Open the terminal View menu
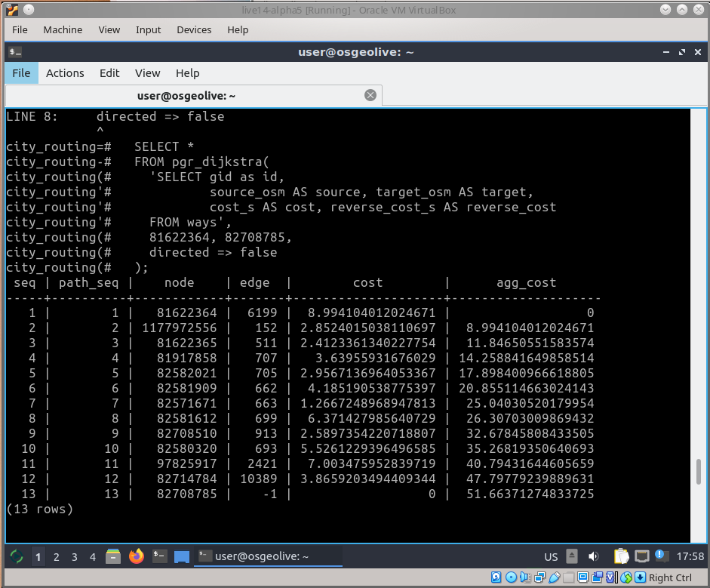Viewport: 710px width, 588px height. pos(147,73)
